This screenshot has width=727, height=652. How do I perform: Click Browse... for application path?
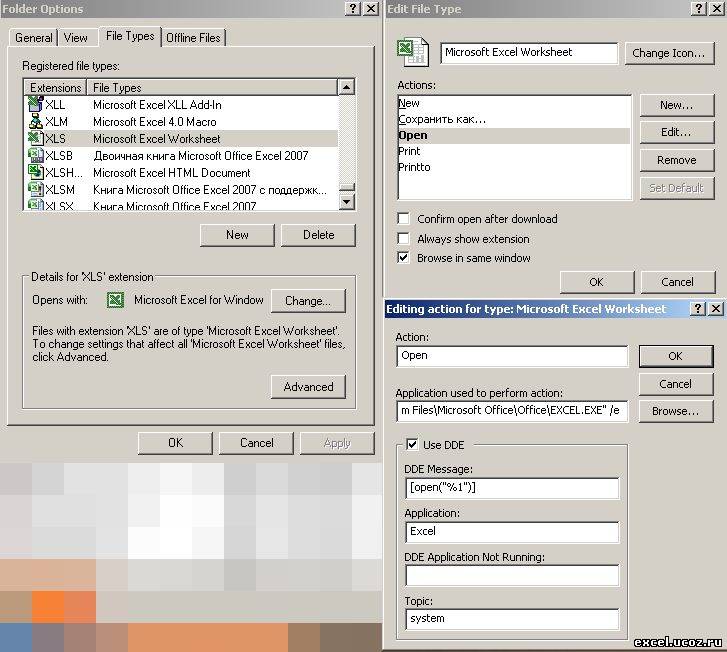676,411
